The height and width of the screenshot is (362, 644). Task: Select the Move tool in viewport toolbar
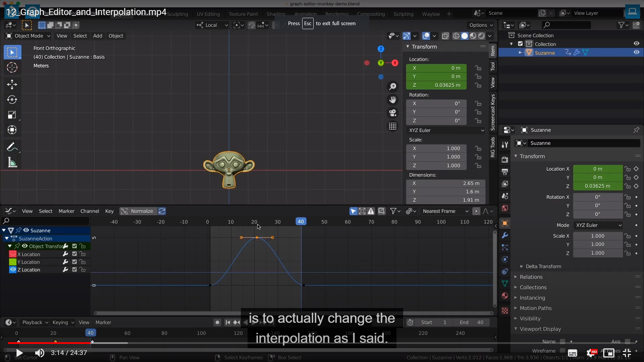[12, 84]
